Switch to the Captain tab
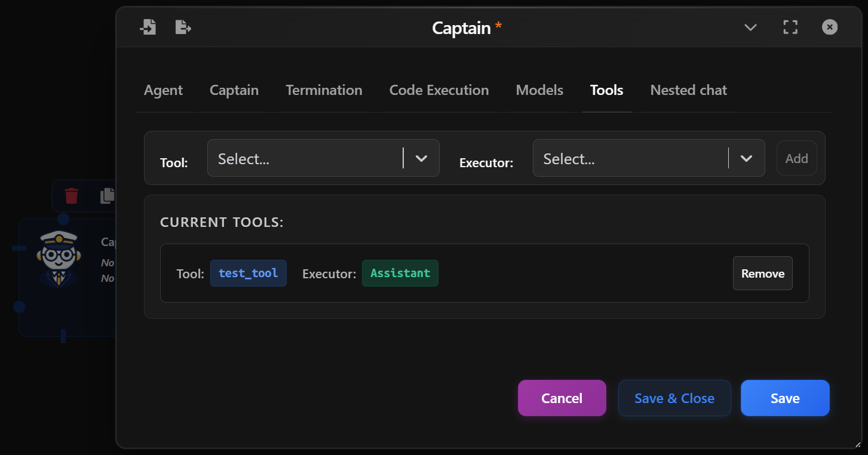 [x=234, y=90]
